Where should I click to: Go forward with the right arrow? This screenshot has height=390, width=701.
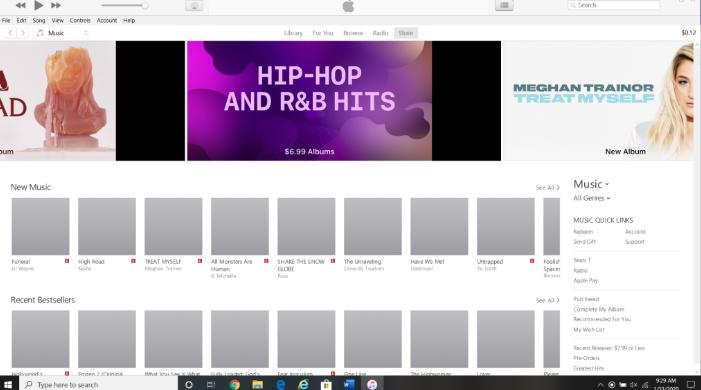pyautogui.click(x=23, y=33)
